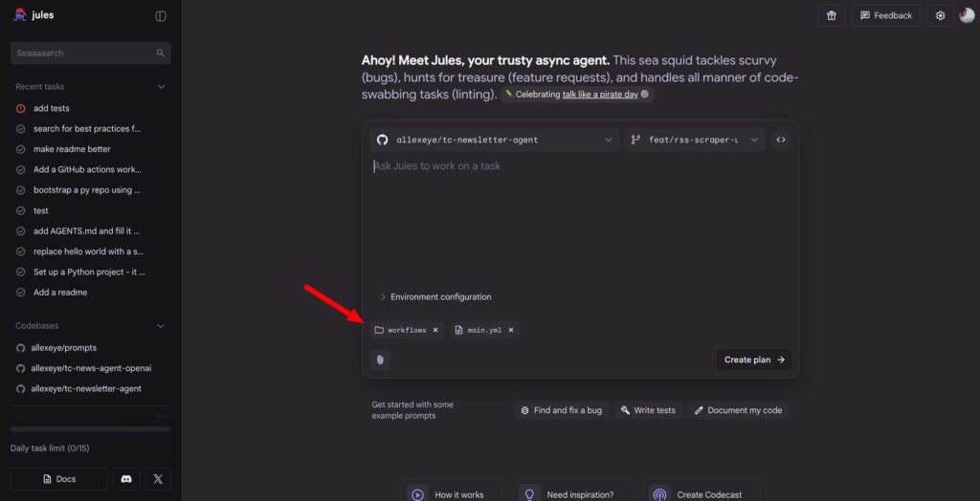Image resolution: width=980 pixels, height=501 pixels.
Task: Collapse the Recent tasks section
Action: 161,87
